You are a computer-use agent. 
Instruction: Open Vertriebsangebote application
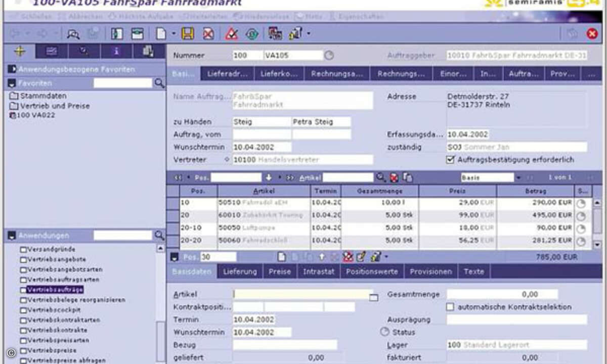[52, 259]
